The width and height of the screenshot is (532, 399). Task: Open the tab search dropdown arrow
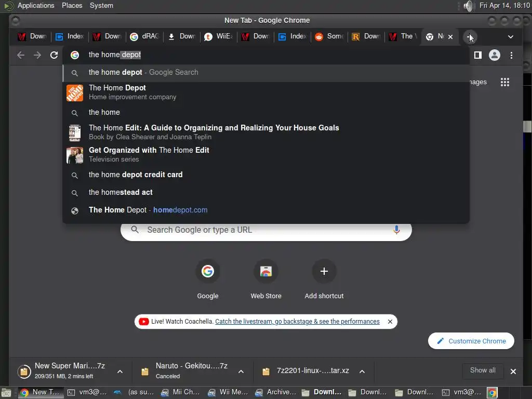[x=511, y=37]
